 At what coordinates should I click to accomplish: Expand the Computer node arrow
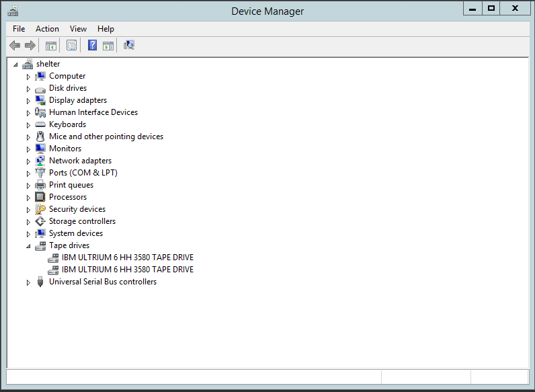click(x=28, y=77)
